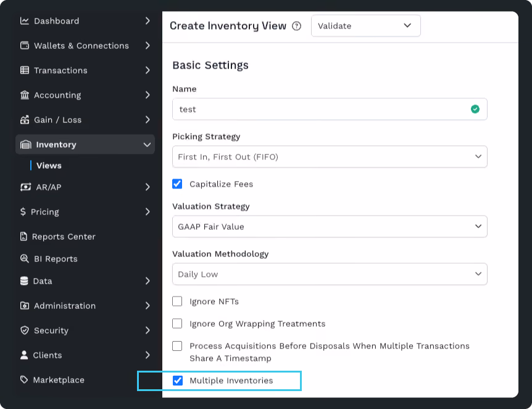Click the Clients person icon
Viewport: 532px width, 409px height.
(x=24, y=355)
